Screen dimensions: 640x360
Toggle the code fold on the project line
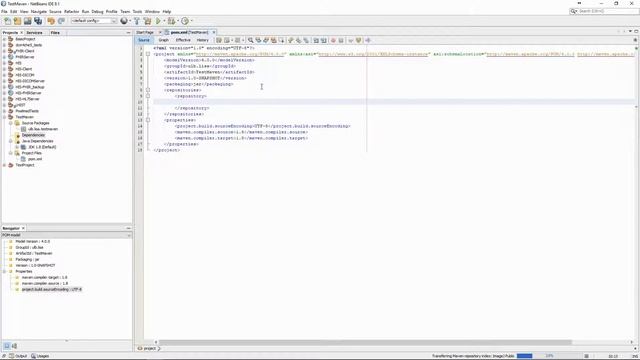click(x=148, y=54)
